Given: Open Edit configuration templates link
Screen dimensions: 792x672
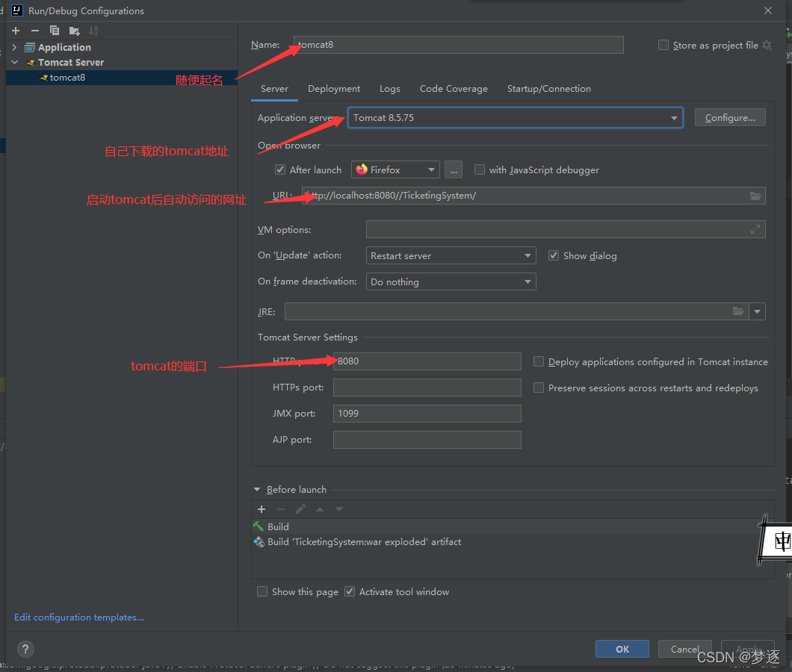Looking at the screenshot, I should point(78,617).
